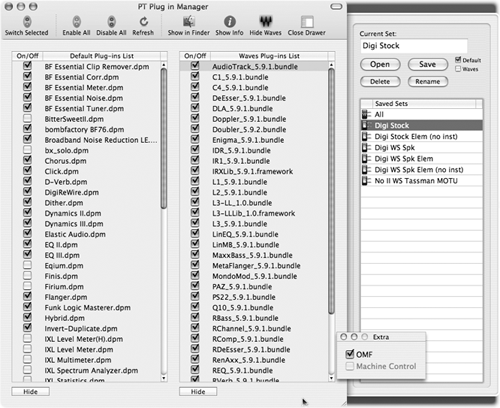Click the Waves Plug-ins List column header

269,56
